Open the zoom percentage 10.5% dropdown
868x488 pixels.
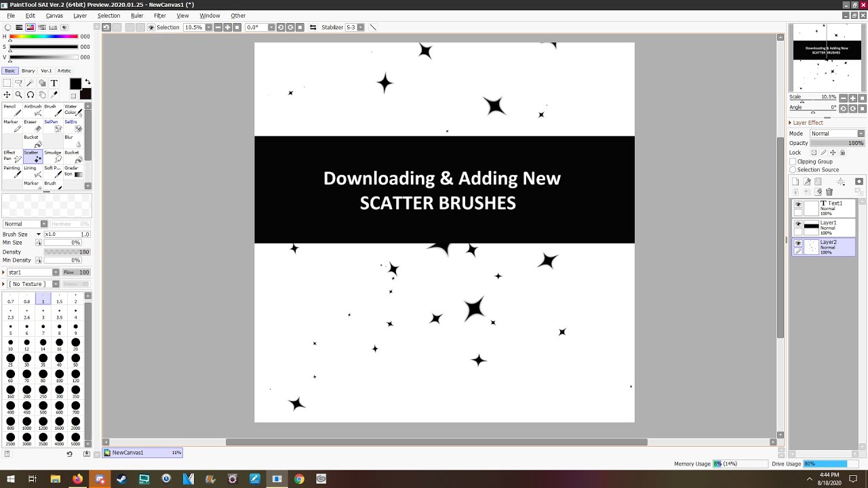[209, 27]
